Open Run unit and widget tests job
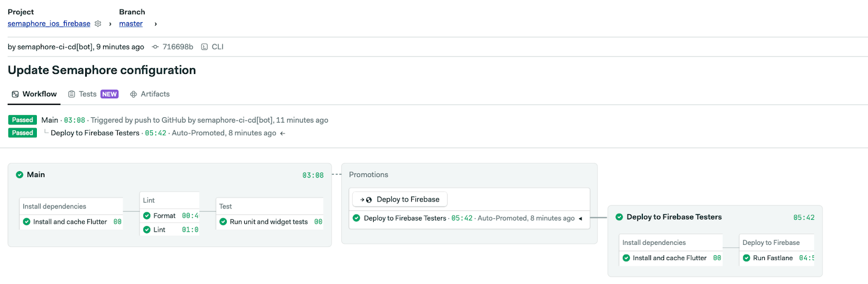This screenshot has width=868, height=284. tap(270, 222)
